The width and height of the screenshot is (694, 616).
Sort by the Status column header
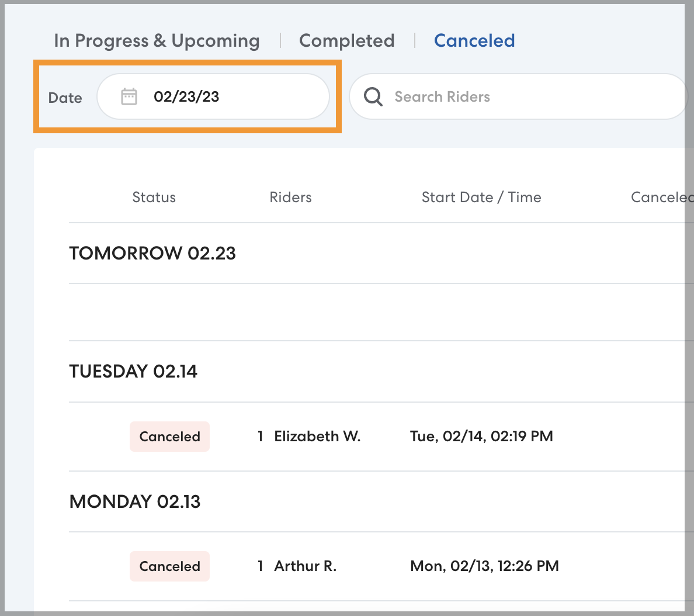(154, 198)
